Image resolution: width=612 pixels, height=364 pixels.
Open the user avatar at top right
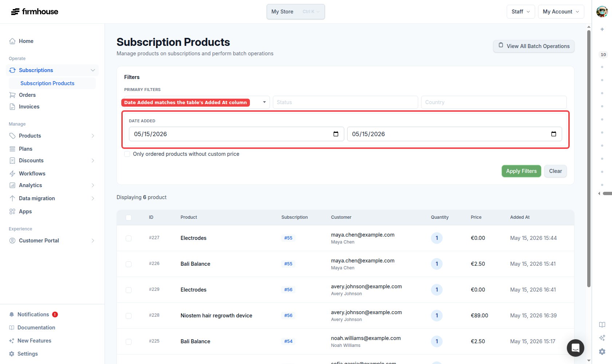point(602,12)
